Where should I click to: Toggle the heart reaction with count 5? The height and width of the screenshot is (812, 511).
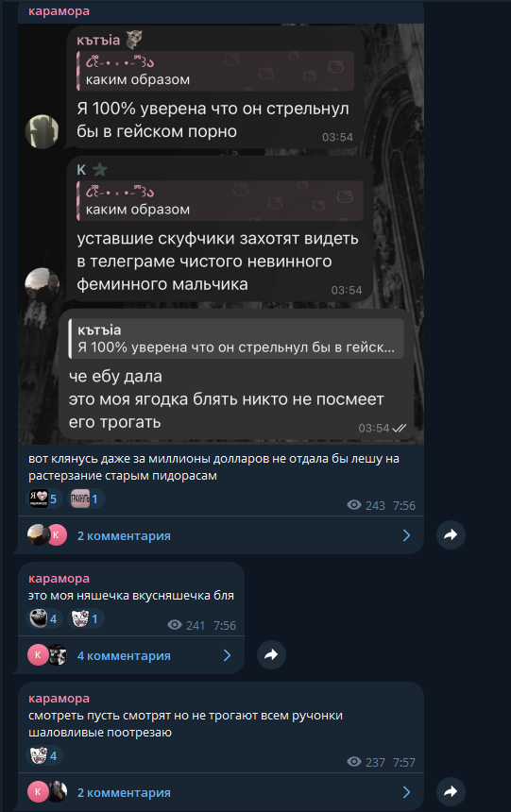(x=44, y=499)
